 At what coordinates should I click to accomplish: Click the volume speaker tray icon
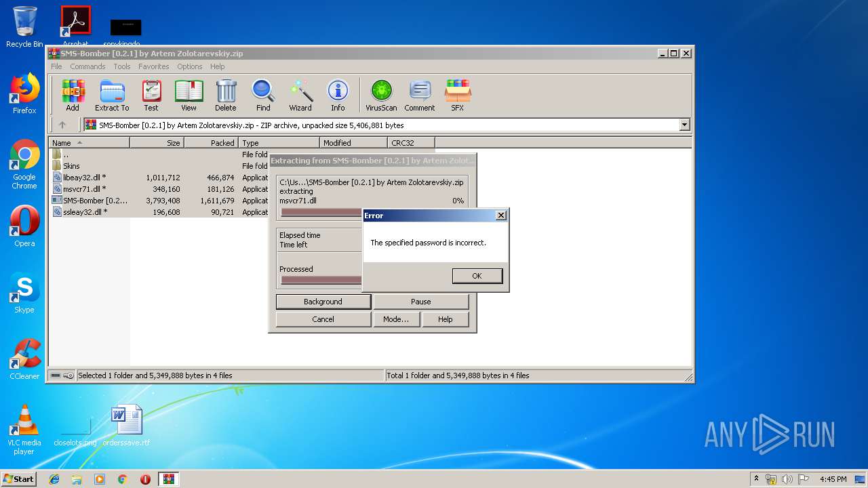tap(787, 479)
